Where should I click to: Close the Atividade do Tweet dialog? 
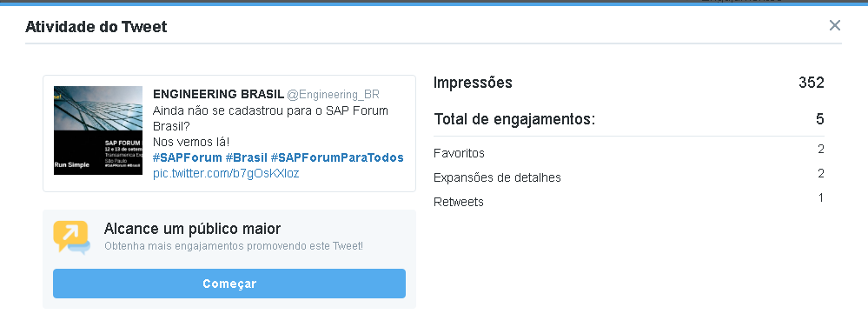834,25
